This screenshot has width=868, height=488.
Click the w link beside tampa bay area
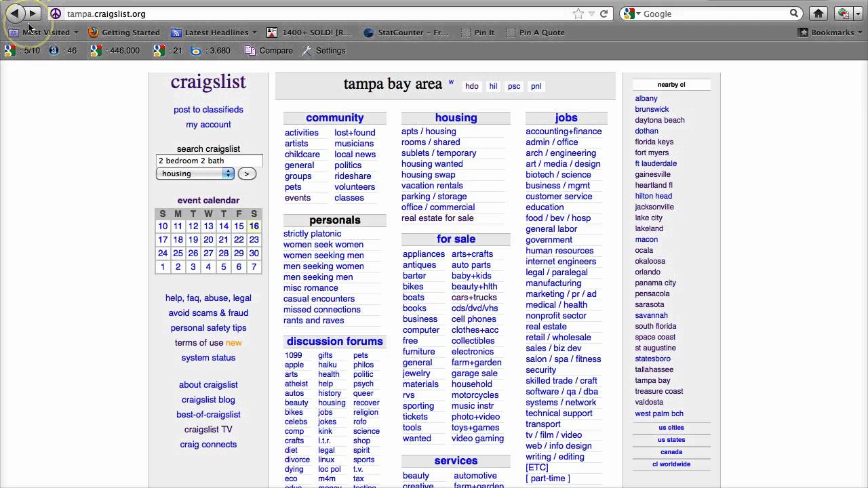451,83
